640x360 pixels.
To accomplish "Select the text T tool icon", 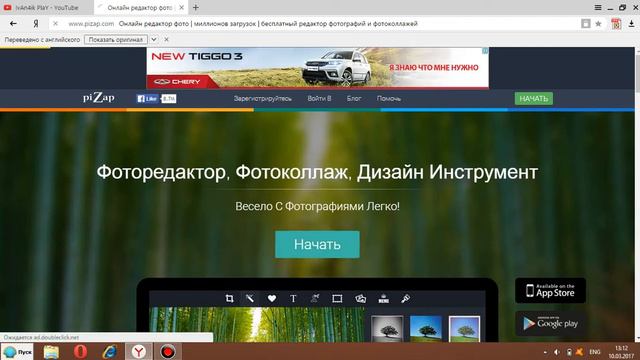I will pyautogui.click(x=293, y=298).
